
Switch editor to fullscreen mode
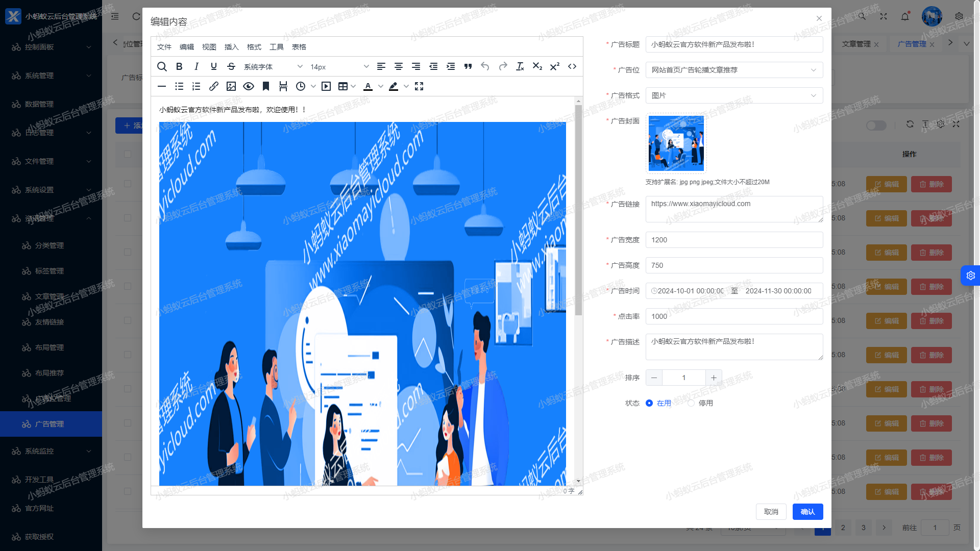[419, 86]
